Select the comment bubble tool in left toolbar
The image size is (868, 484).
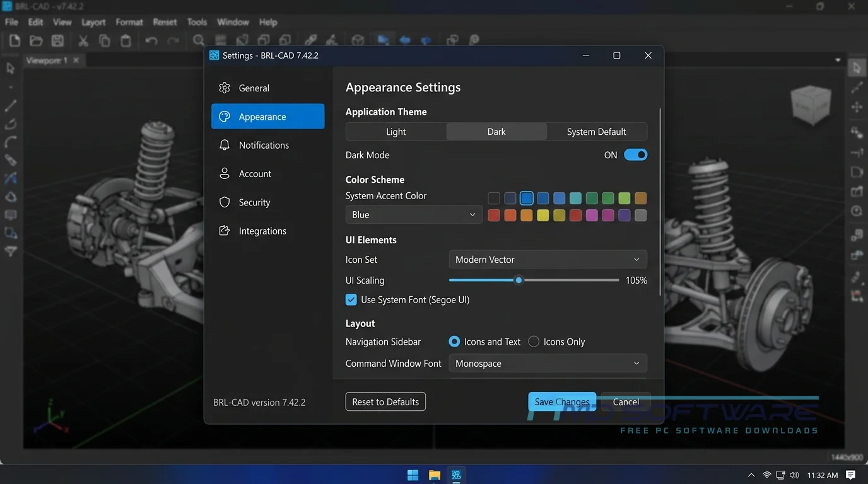(x=11, y=215)
